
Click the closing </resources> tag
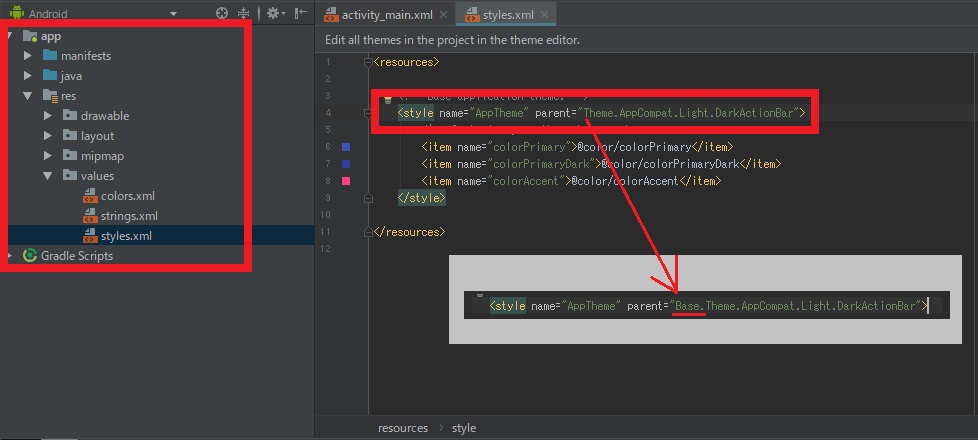(409, 232)
